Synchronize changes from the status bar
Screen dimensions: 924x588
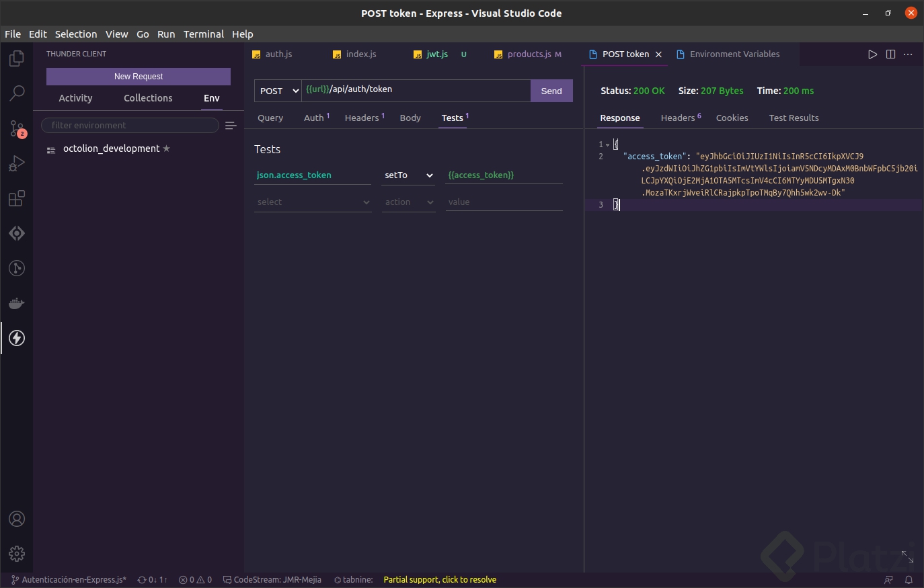tap(153, 580)
